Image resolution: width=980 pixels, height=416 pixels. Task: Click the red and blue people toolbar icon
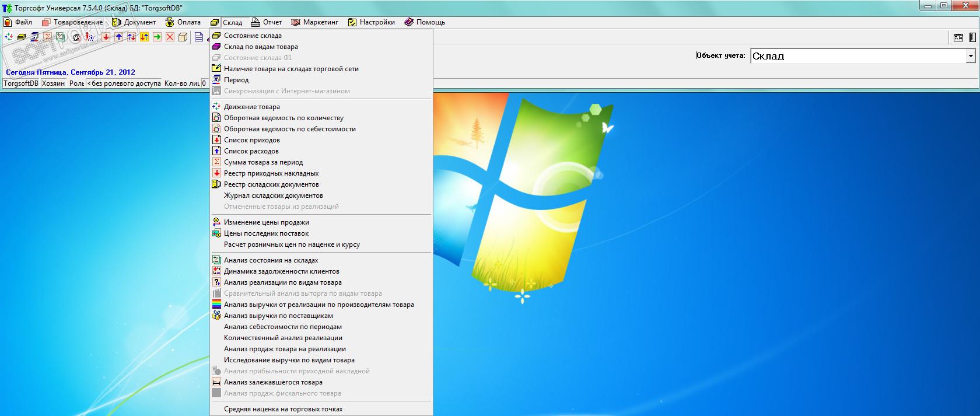click(x=89, y=37)
